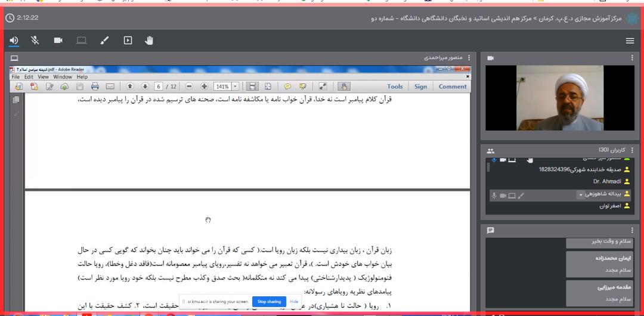644x316 pixels.
Task: Toggle the speaker audio icon
Action: click(14, 41)
